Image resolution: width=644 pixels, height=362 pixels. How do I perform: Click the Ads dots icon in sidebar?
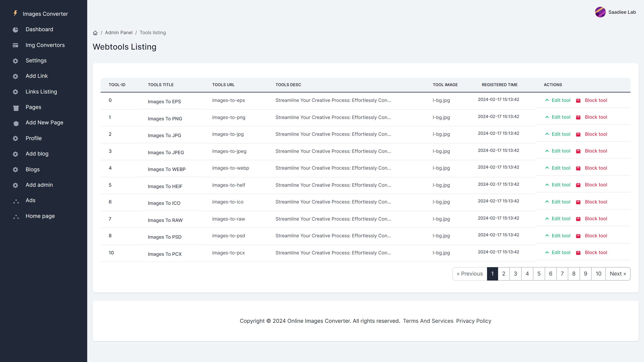(16, 201)
